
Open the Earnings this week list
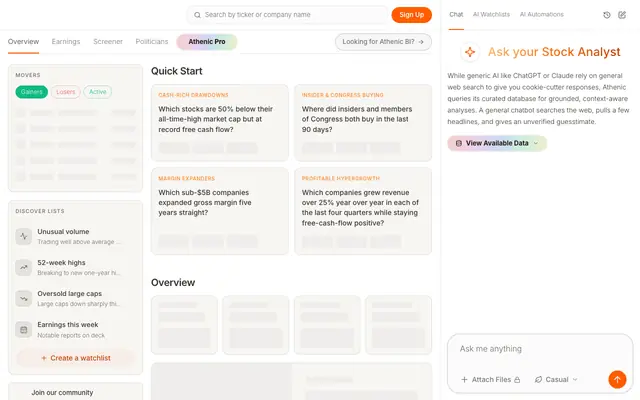(76, 329)
